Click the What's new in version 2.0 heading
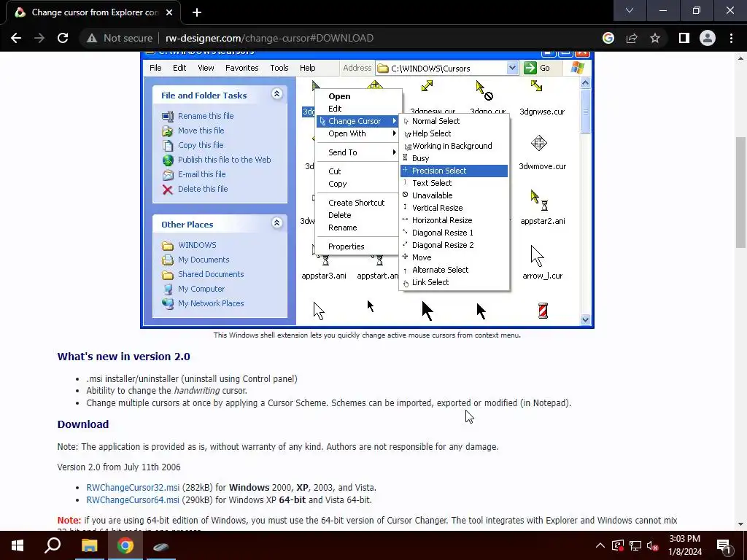 pyautogui.click(x=123, y=357)
